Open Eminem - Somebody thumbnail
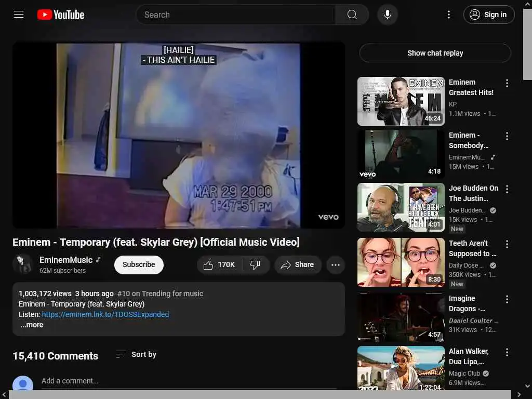Image resolution: width=532 pixels, height=399 pixels. pyautogui.click(x=401, y=154)
